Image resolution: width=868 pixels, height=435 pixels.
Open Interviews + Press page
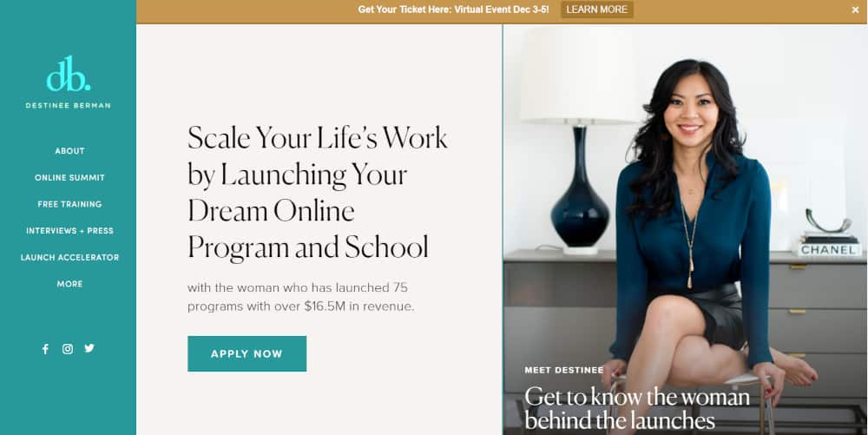coord(69,231)
